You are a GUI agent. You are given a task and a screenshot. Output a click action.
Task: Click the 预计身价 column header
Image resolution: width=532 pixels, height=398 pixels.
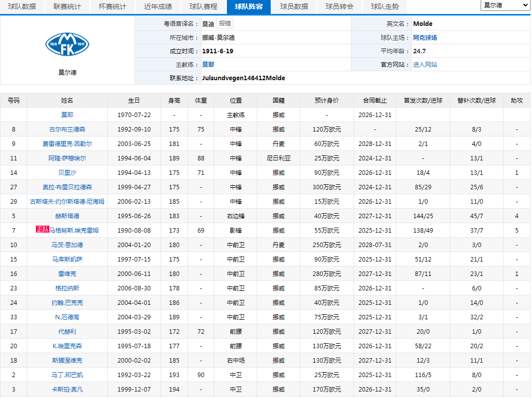point(327,100)
